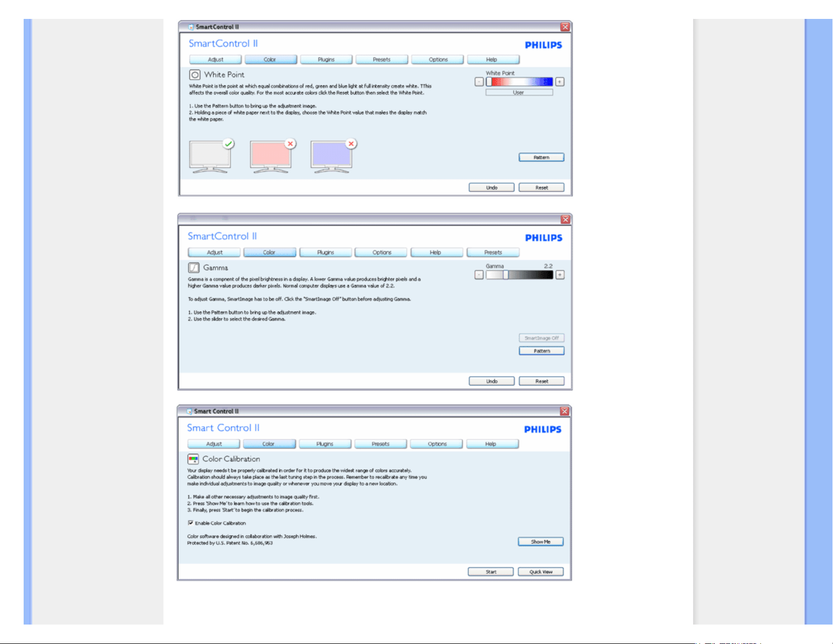The image size is (833, 644).
Task: Open the Options tab in the White Point window
Action: tap(438, 59)
